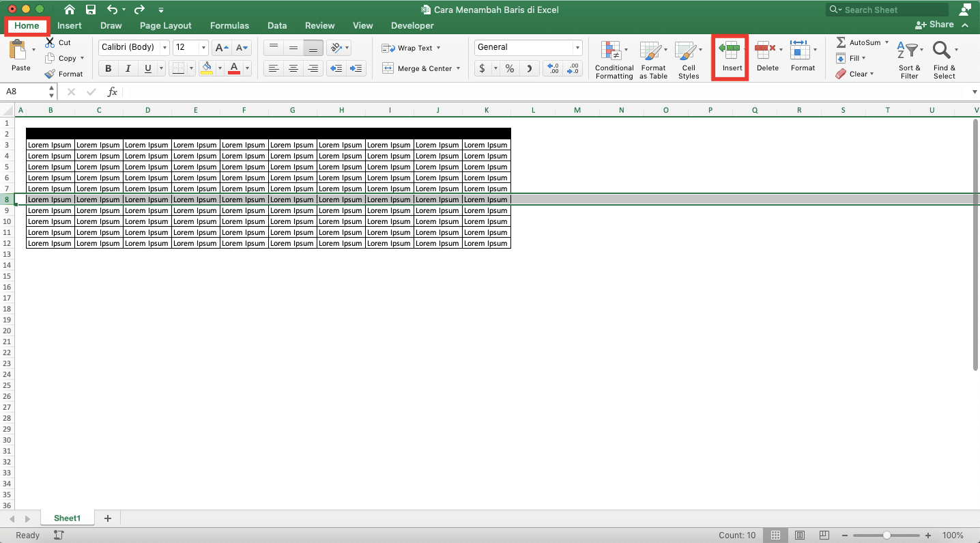This screenshot has width=980, height=543.
Task: Click the Fill button
Action: (x=850, y=58)
